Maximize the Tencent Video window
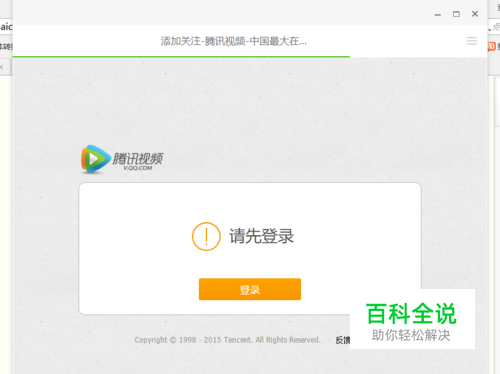This screenshot has height=374, width=500. (x=456, y=14)
